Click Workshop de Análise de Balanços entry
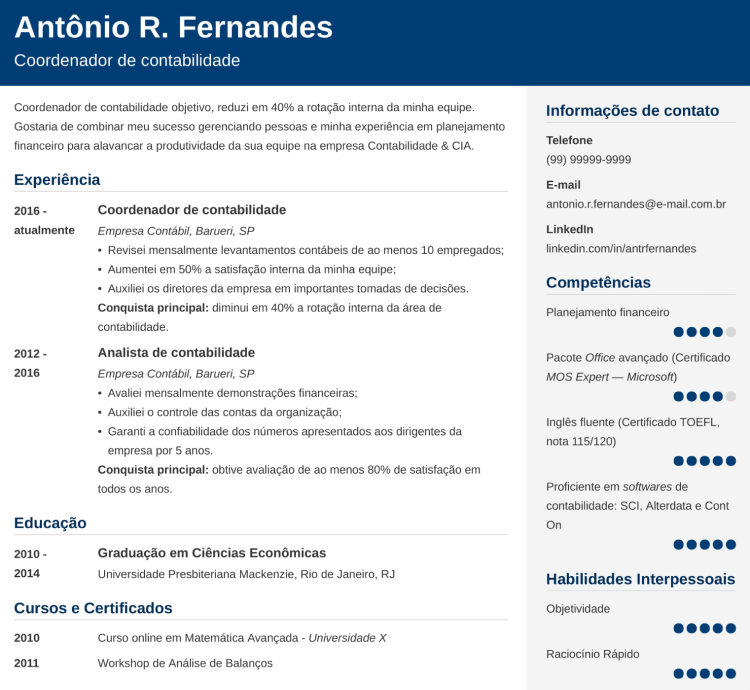 (x=185, y=663)
